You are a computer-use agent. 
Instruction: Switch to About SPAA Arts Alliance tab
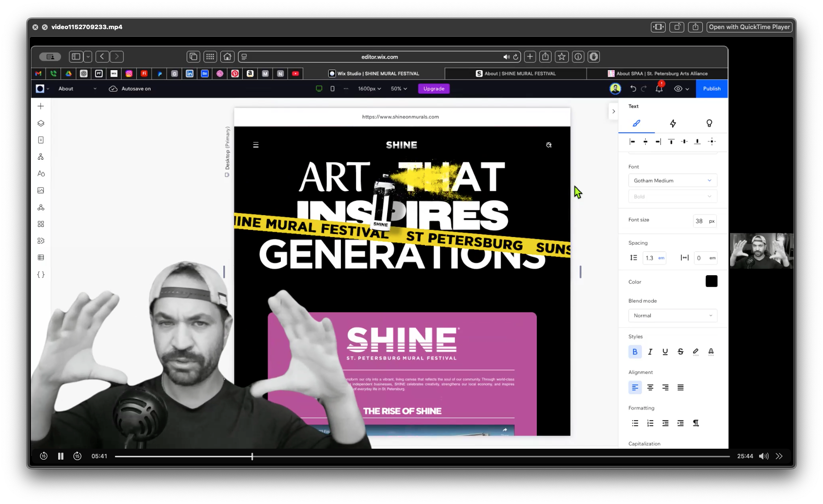pos(657,73)
